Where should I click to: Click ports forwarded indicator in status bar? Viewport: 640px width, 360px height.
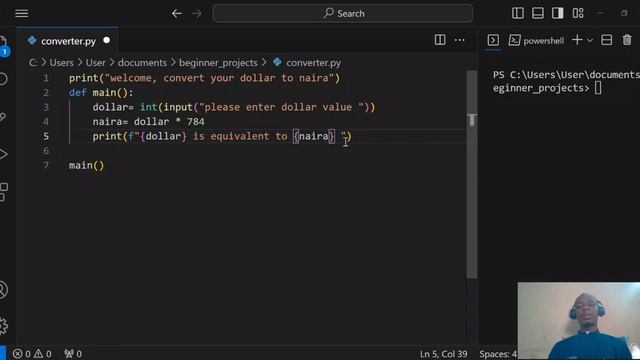coord(73,353)
